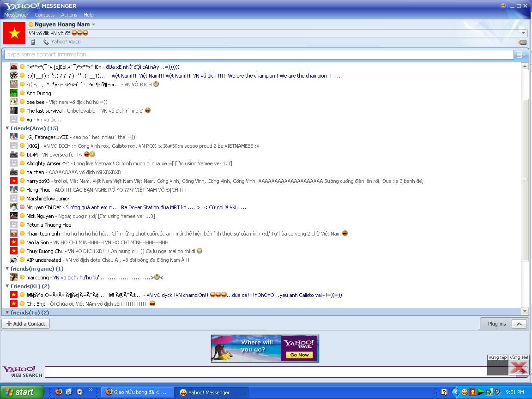532x399 pixels.
Task: Open the new mail envelope icon
Action: coord(522,42)
